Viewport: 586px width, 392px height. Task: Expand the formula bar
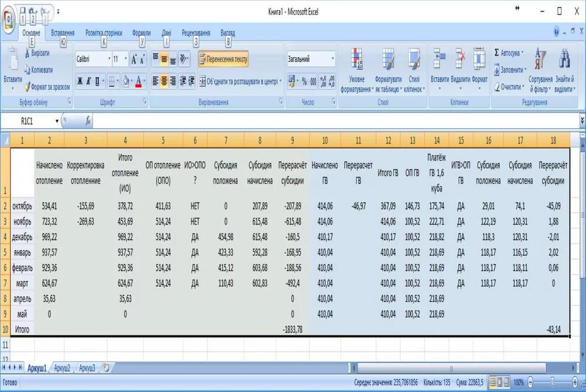point(582,121)
